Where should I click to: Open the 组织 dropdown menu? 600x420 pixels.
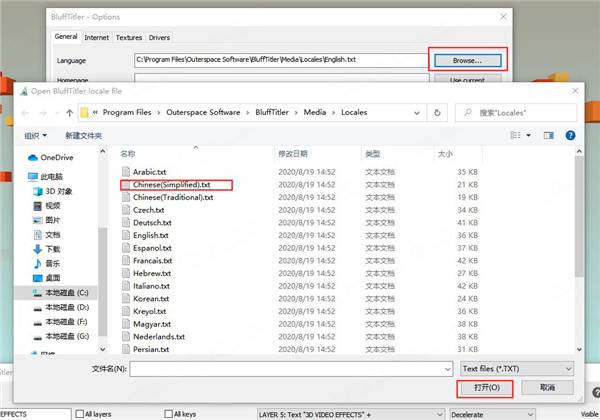click(35, 135)
